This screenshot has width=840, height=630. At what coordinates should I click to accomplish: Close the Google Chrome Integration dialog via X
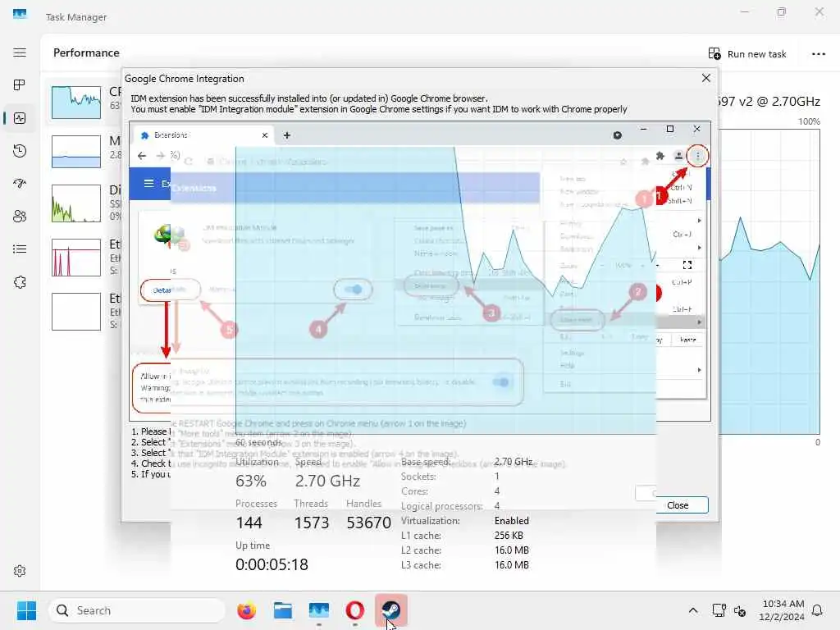coord(706,78)
